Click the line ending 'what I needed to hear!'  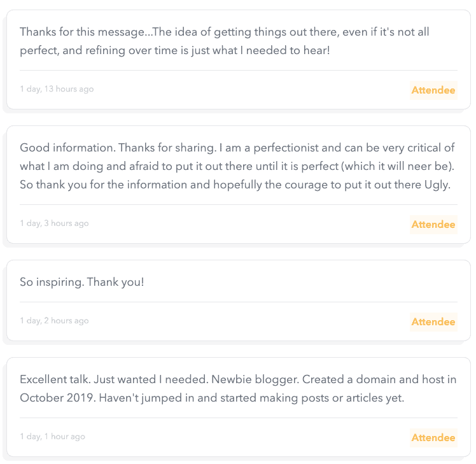[x=175, y=50]
